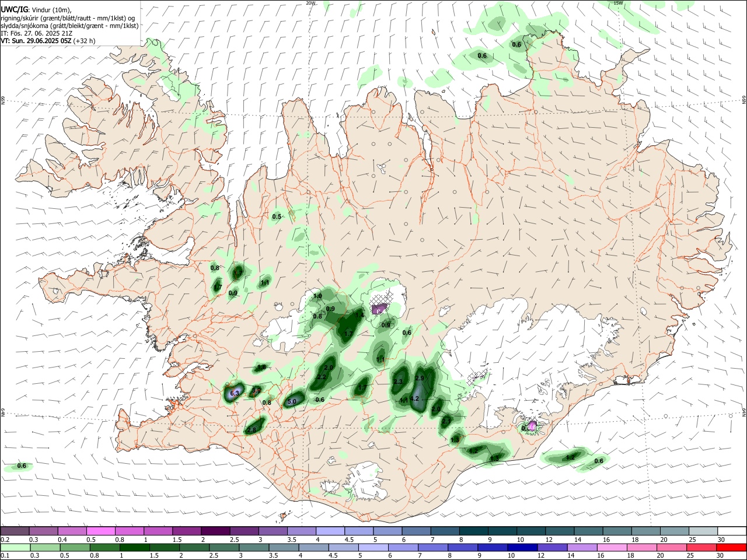Click the 2.1 precipitation value
The width and height of the screenshot is (747, 560).
click(x=446, y=421)
